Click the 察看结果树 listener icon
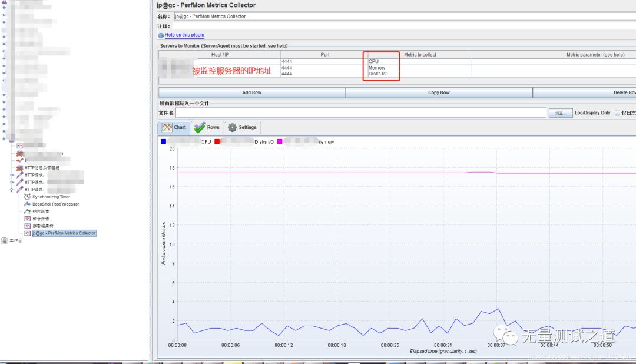Screen dimensions: 636x364 click(x=27, y=226)
